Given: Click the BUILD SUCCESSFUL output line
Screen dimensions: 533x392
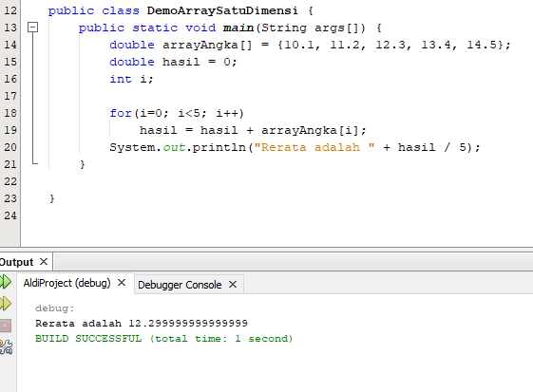Looking at the screenshot, I should (x=163, y=339).
